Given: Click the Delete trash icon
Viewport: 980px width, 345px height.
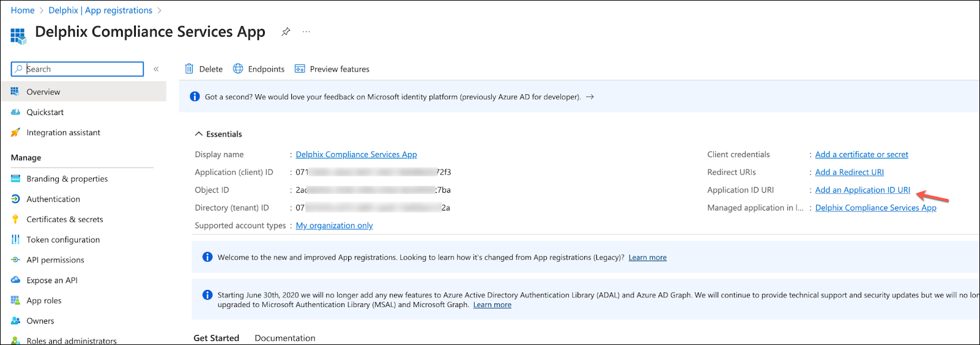Looking at the screenshot, I should coord(190,69).
